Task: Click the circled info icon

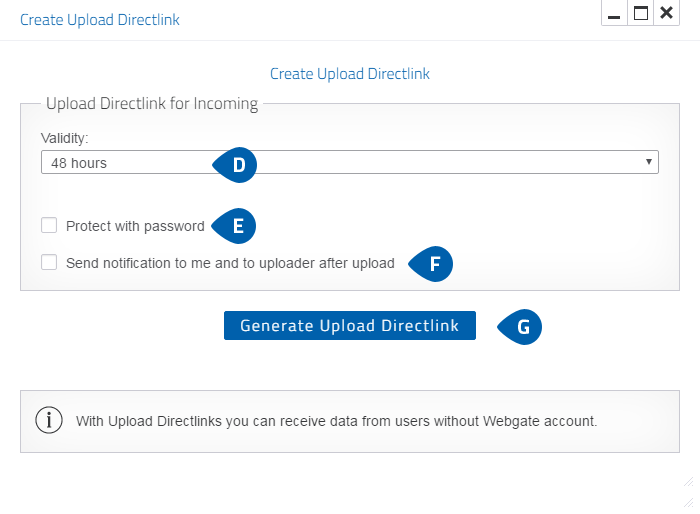Action: (49, 420)
